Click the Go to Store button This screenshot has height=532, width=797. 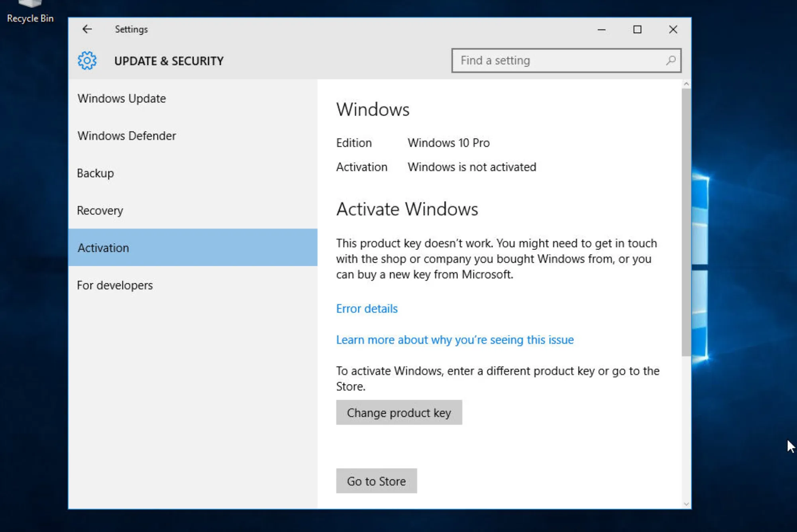click(376, 481)
